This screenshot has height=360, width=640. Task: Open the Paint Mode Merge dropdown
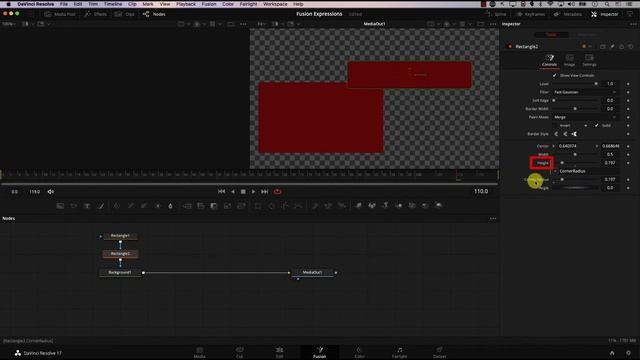pyautogui.click(x=585, y=117)
